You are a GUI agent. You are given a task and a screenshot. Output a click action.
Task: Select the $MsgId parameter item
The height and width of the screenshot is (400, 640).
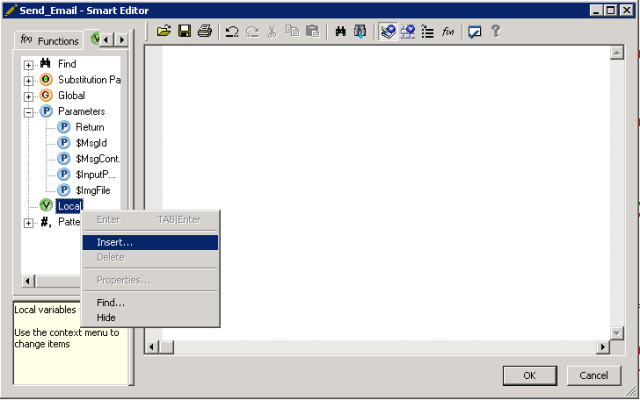click(90, 143)
